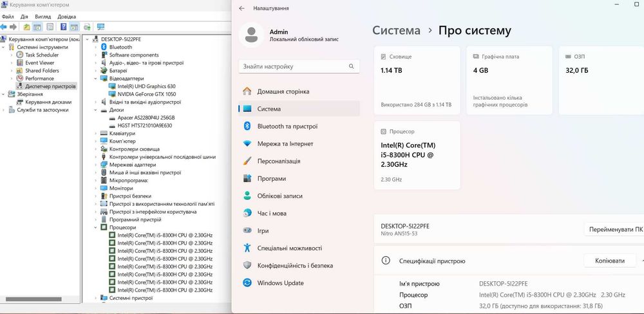Click in the Знайти настройку search field

(x=299, y=66)
